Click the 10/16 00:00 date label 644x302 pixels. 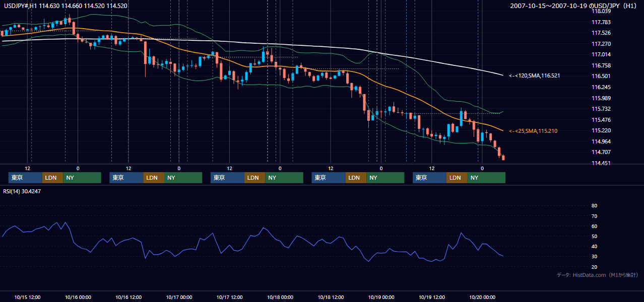click(x=78, y=297)
